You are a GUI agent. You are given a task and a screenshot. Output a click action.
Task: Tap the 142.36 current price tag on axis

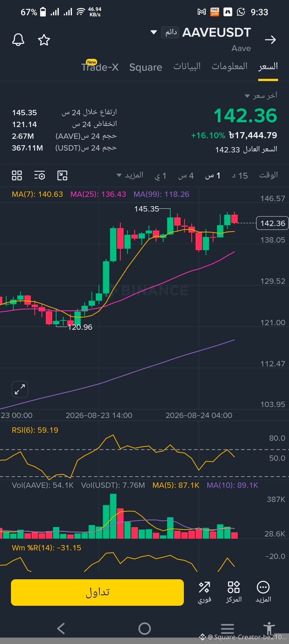272,223
